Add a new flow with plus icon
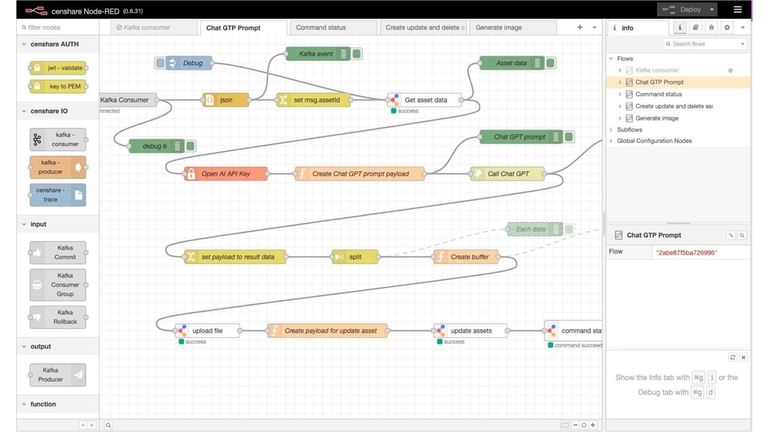This screenshot has height=432, width=768. (x=580, y=27)
